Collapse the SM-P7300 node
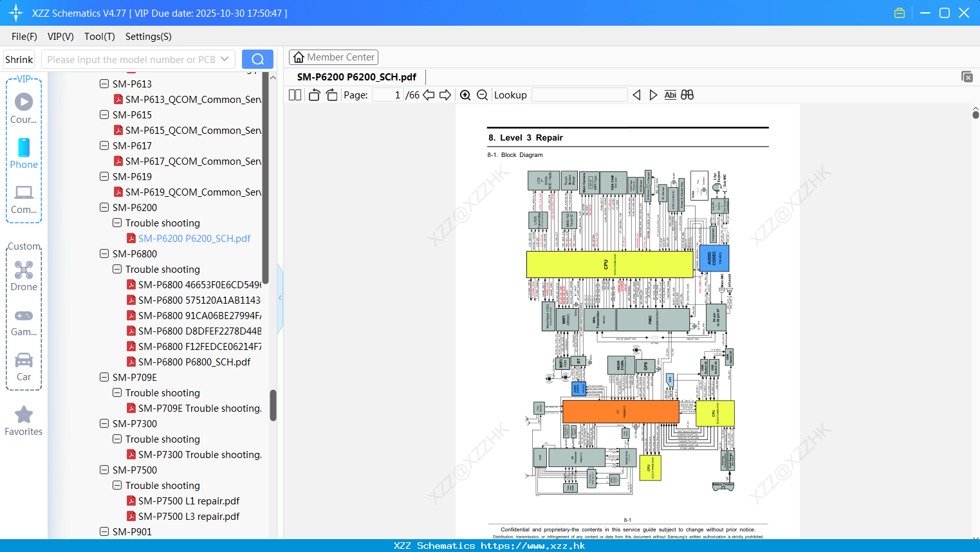 [x=104, y=423]
